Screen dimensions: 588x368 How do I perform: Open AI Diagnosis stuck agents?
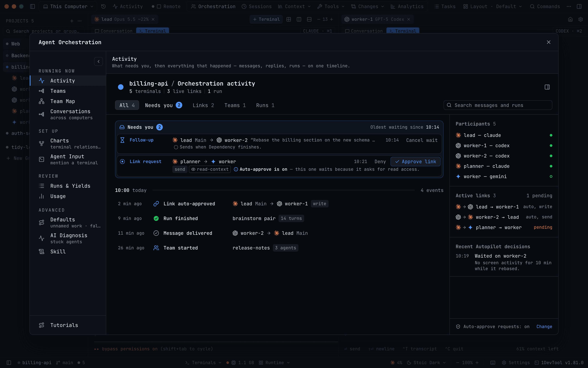point(68,238)
